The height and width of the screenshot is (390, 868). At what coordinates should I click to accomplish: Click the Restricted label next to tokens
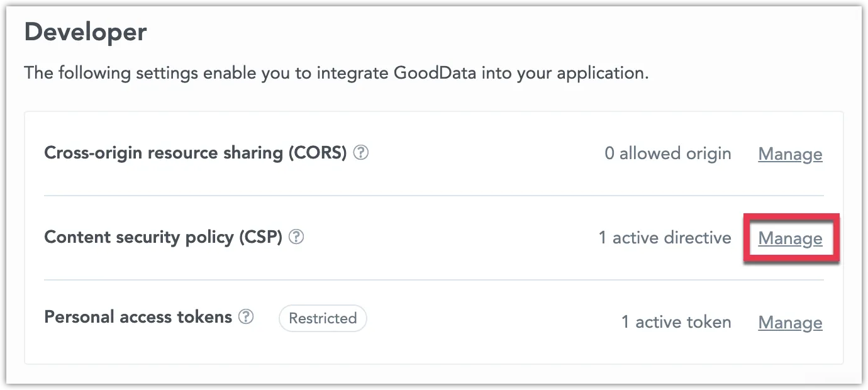[x=322, y=318]
